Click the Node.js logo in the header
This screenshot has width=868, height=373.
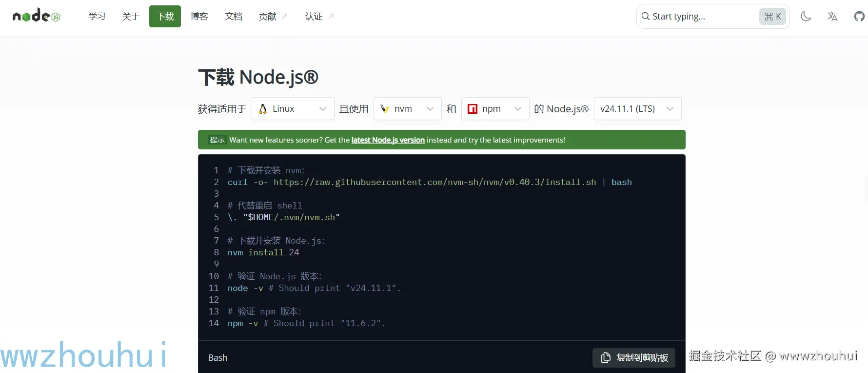click(37, 16)
